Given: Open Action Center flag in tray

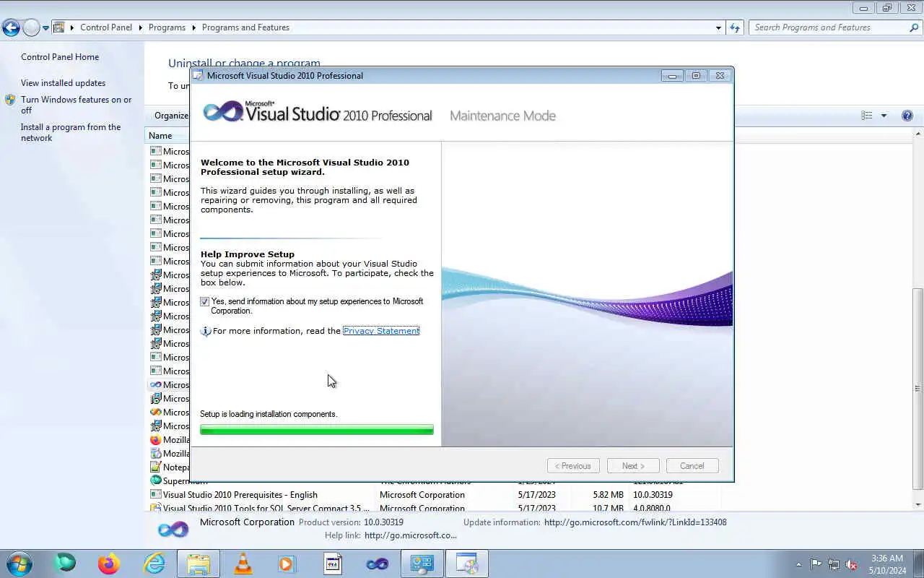Looking at the screenshot, I should pyautogui.click(x=816, y=564).
